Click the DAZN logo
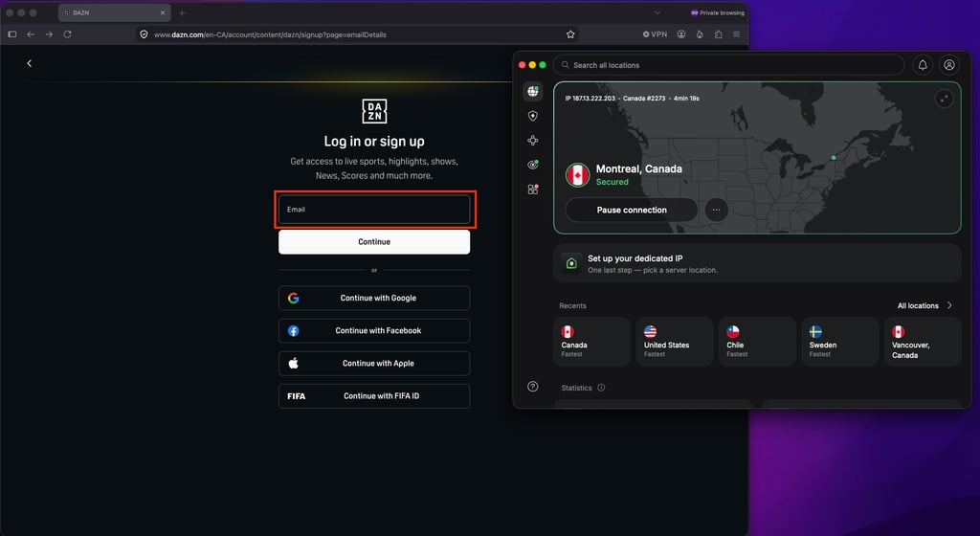Viewport: 980px width, 536px height. pyautogui.click(x=374, y=111)
